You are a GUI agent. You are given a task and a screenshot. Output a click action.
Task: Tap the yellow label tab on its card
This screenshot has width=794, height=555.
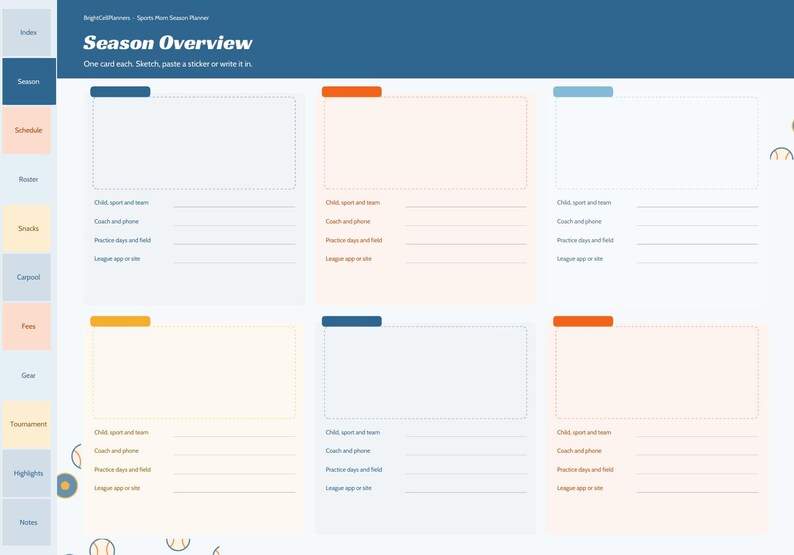point(120,321)
